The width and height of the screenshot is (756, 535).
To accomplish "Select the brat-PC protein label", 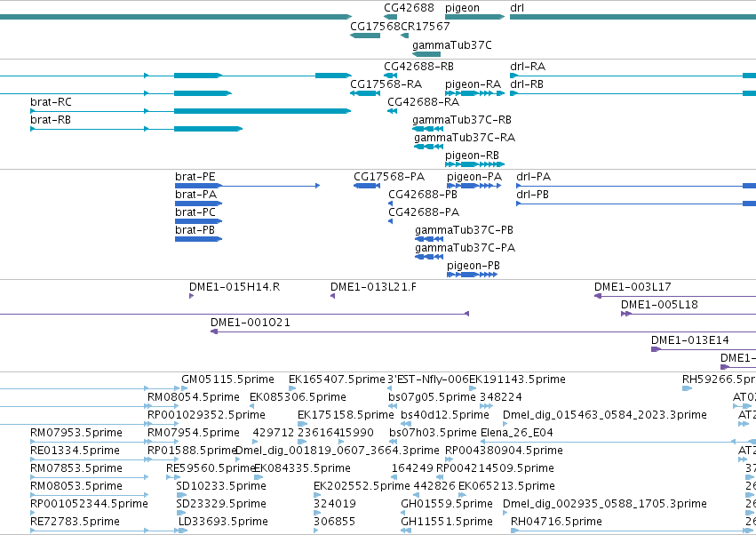I will tap(195, 212).
